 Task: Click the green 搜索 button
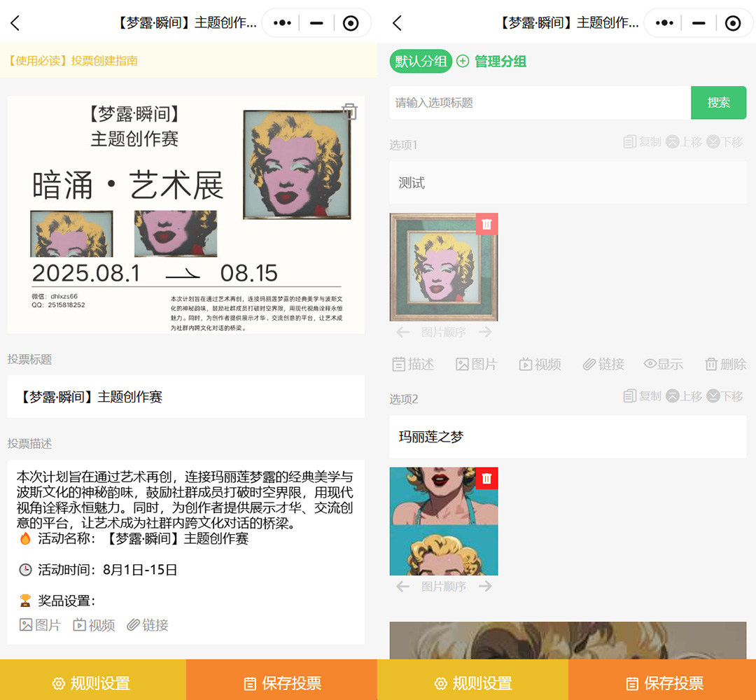(x=718, y=103)
